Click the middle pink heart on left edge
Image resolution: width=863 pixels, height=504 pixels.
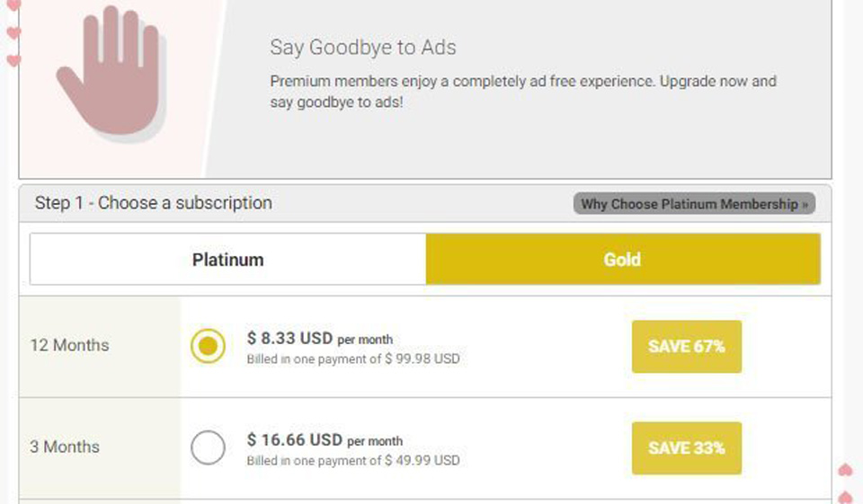13,33
